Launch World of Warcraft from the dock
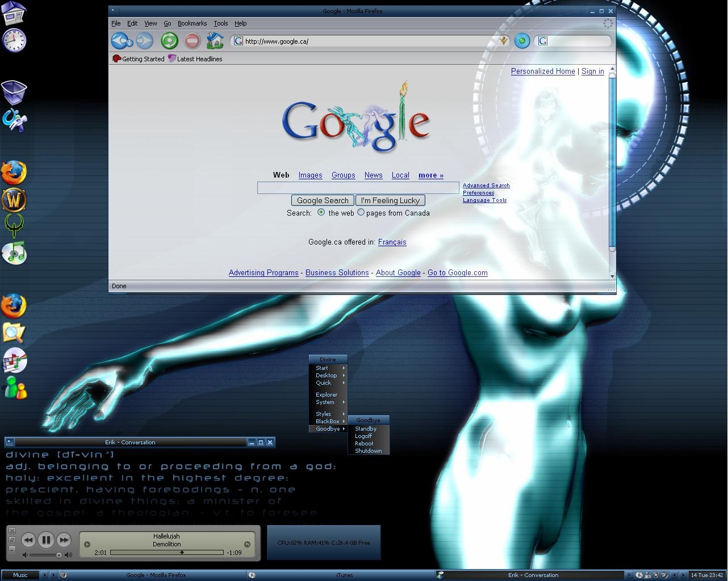The image size is (728, 581). pos(14,200)
